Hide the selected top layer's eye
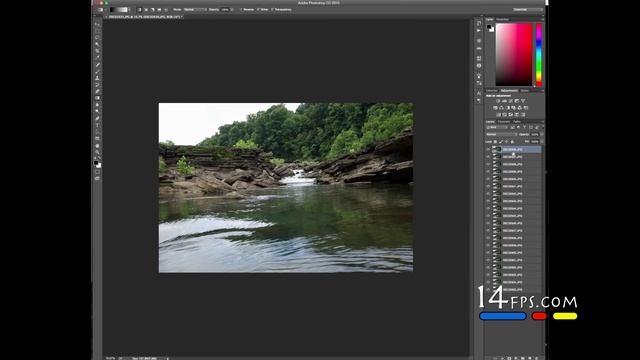Screen dimensions: 640x360 tap(488, 149)
